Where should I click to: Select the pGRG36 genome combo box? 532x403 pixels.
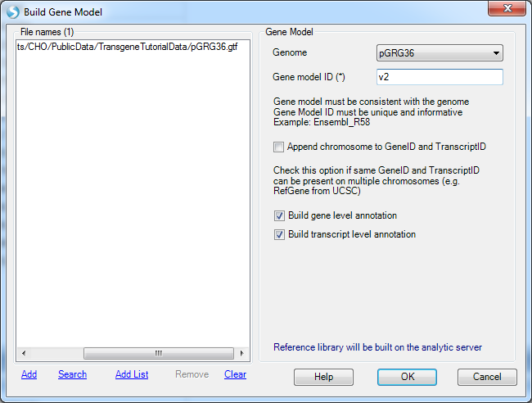pyautogui.click(x=440, y=53)
